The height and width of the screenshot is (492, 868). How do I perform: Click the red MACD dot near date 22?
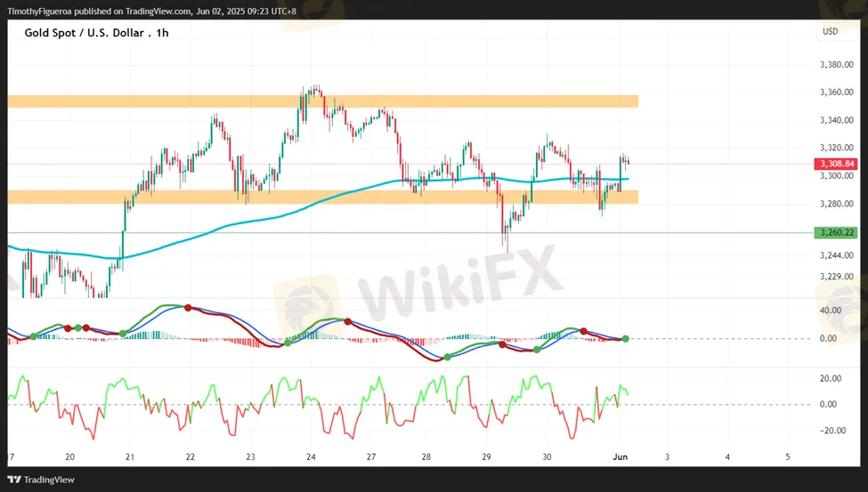pyautogui.click(x=188, y=307)
